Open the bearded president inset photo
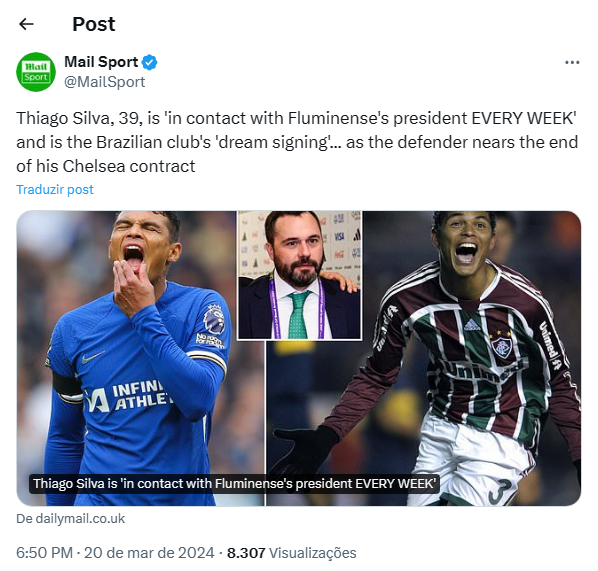Viewport: 598px width, 571px height. tap(299, 275)
